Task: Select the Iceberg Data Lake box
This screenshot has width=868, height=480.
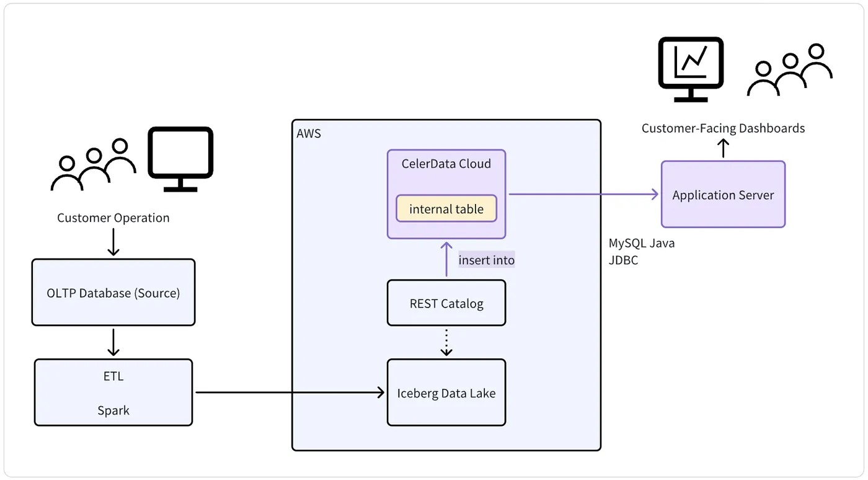Action: coord(446,393)
